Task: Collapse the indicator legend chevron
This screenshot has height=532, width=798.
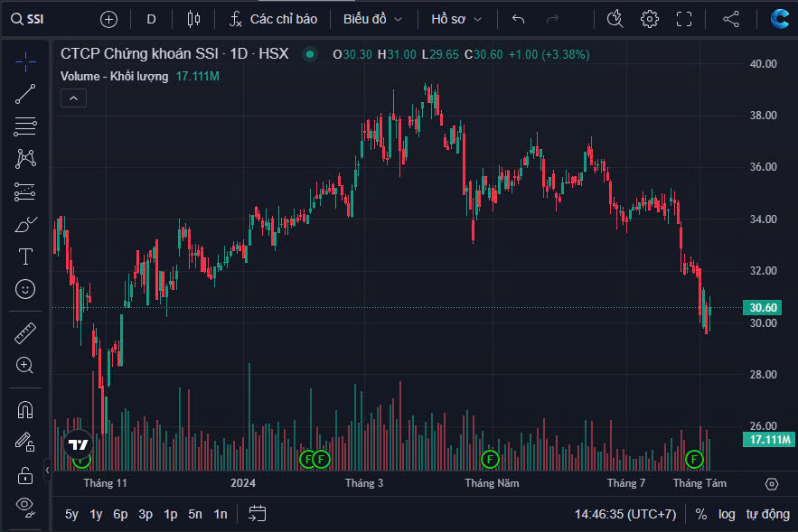Action: pyautogui.click(x=73, y=98)
